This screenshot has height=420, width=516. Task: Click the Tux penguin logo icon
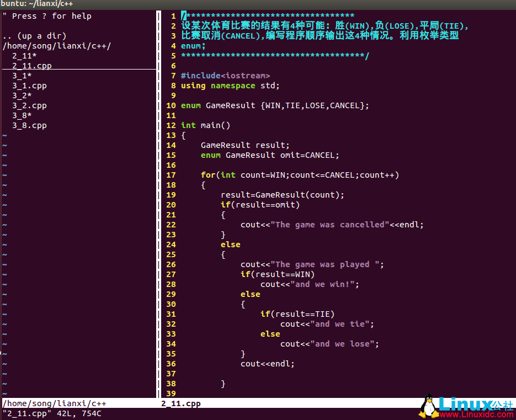click(428, 406)
